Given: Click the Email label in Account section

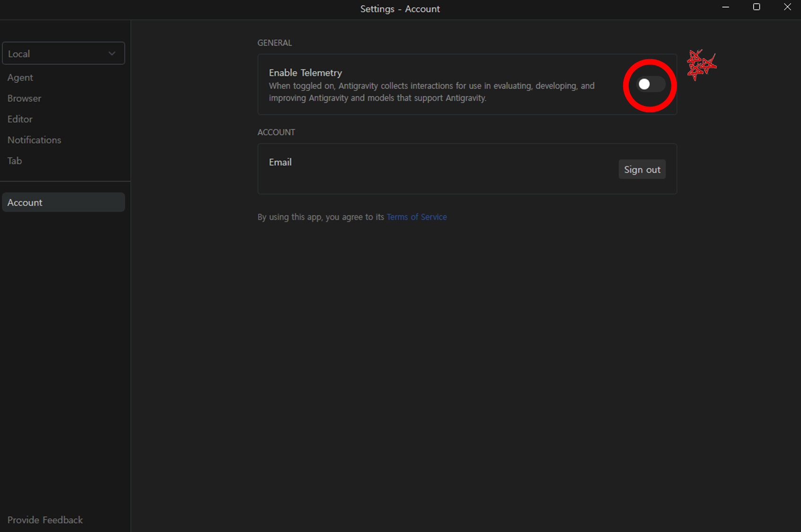Looking at the screenshot, I should pos(280,162).
